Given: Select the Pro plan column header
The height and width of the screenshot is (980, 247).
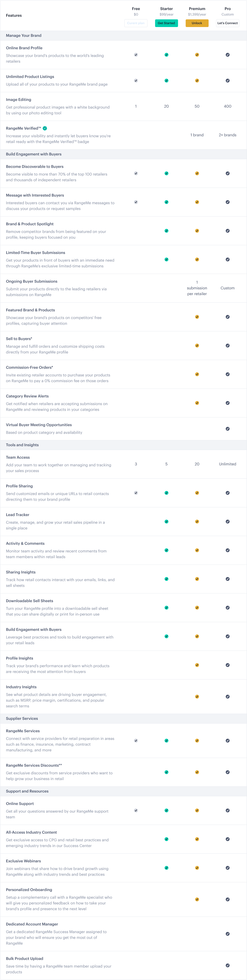Looking at the screenshot, I should pos(227,8).
